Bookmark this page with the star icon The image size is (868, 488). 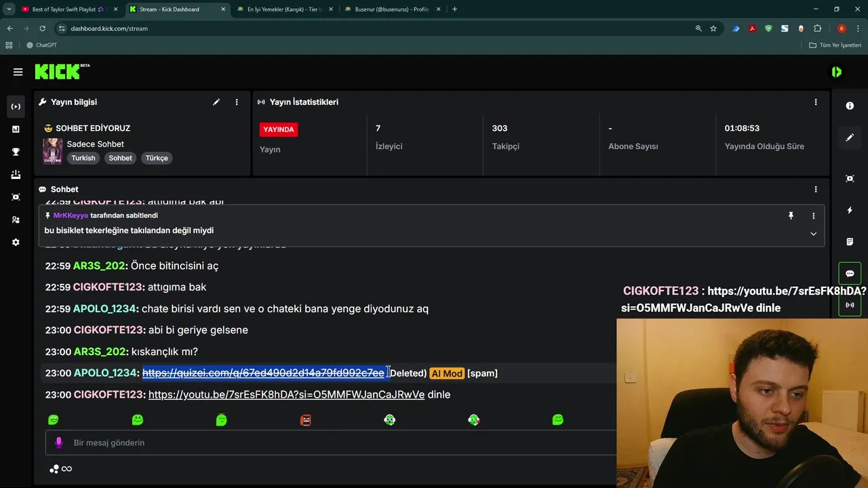pyautogui.click(x=713, y=28)
